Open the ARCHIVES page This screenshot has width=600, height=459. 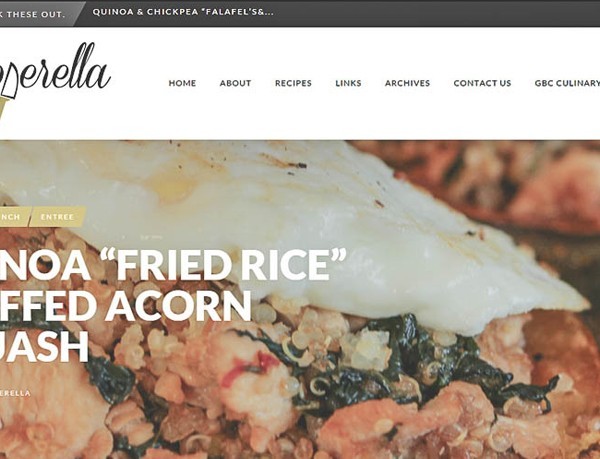(x=407, y=83)
